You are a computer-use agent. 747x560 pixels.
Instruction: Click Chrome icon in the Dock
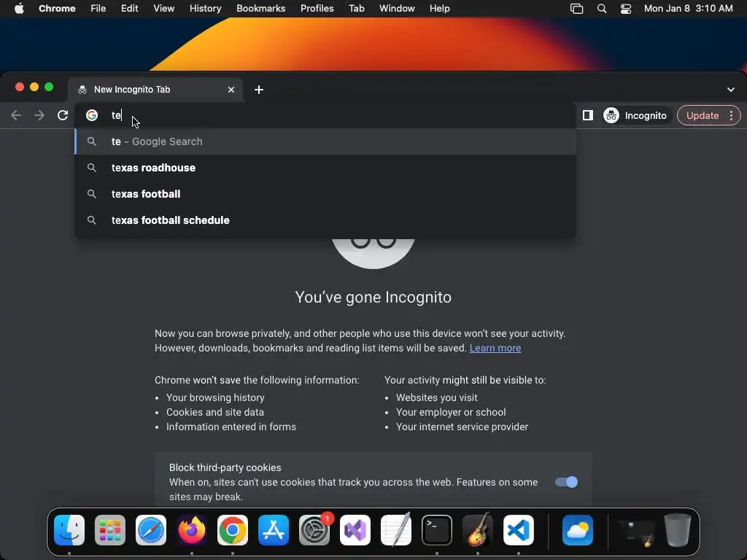point(233,530)
